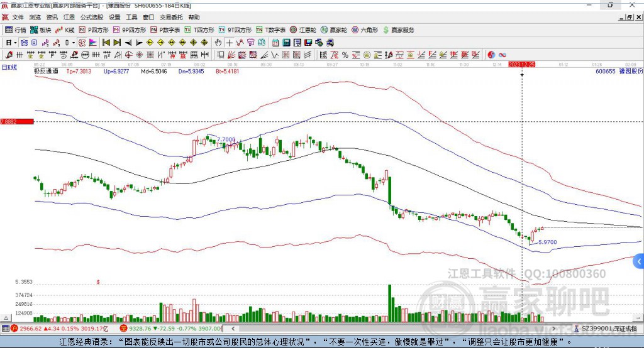The image size is (644, 348).
Task: Click the infinity loop icon
Action: tap(502, 55)
